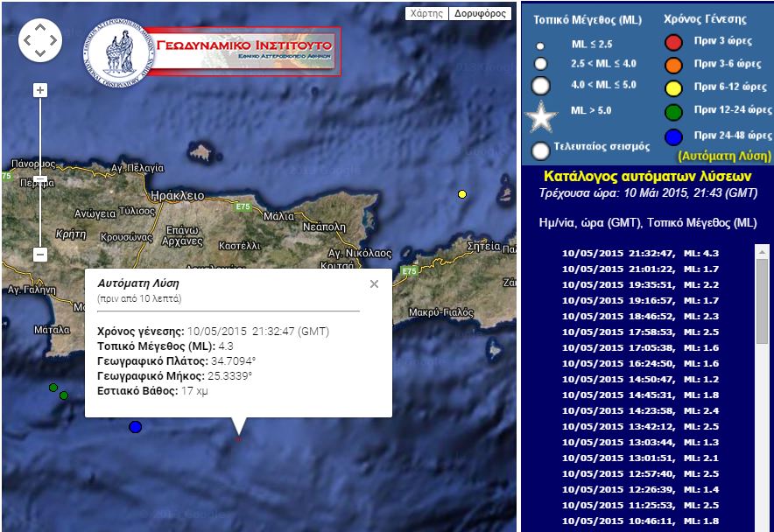Click the zoom out minus button
The image size is (774, 532).
point(39,255)
